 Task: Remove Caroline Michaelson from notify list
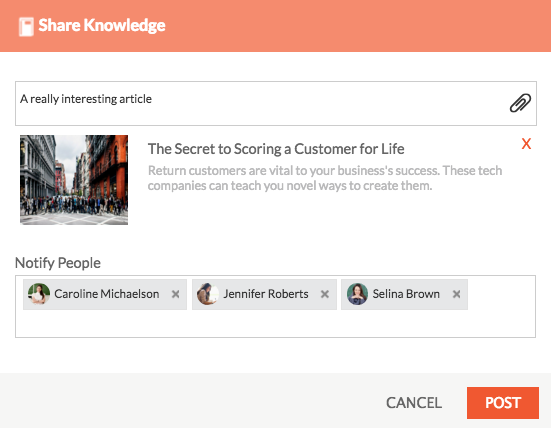tap(175, 294)
